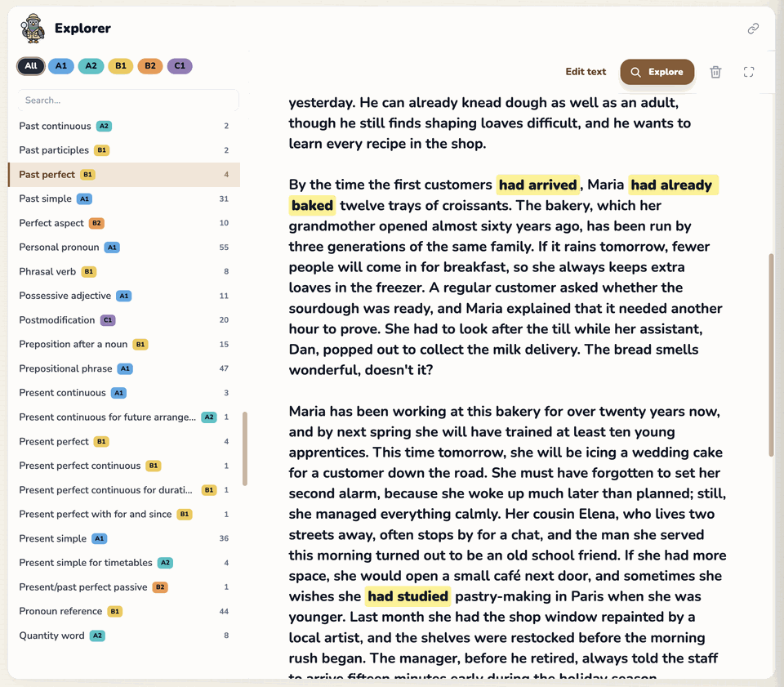Select Prepositional phrase in the list
The width and height of the screenshot is (784, 687).
pos(124,368)
